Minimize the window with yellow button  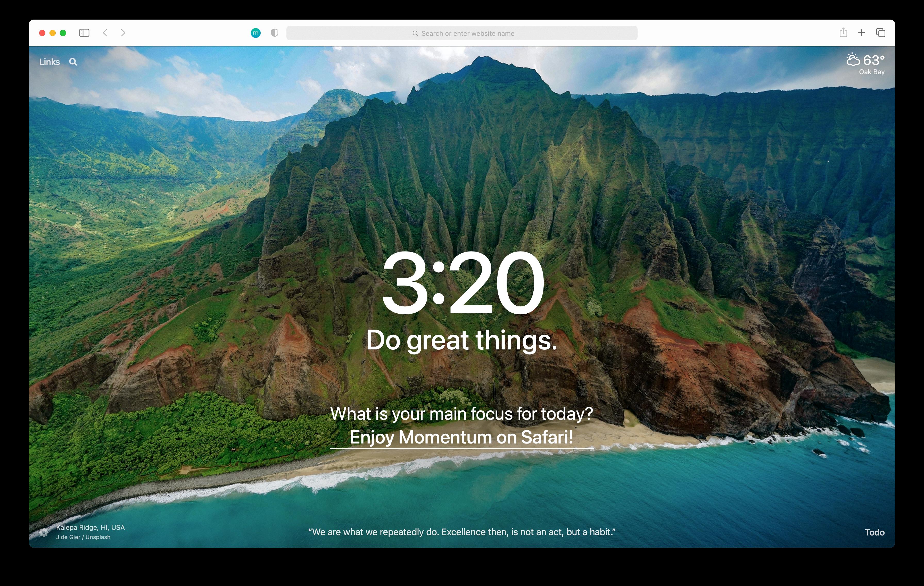pyautogui.click(x=53, y=33)
